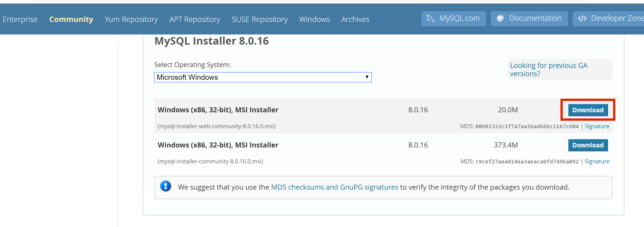The height and width of the screenshot is (227, 644).
Task: Click the 373.4M file size
Action: click(505, 145)
